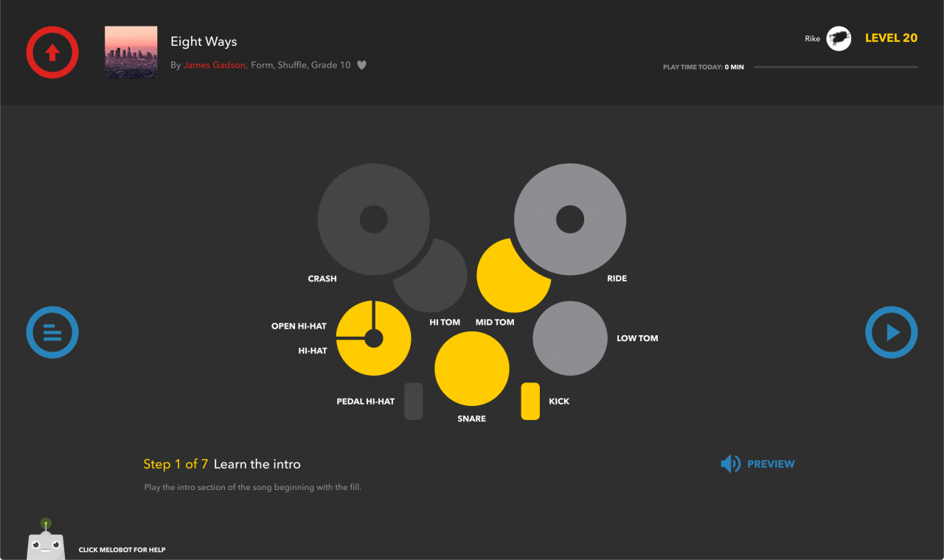The image size is (944, 560).
Task: Open the James Gadson artist link
Action: [x=215, y=65]
